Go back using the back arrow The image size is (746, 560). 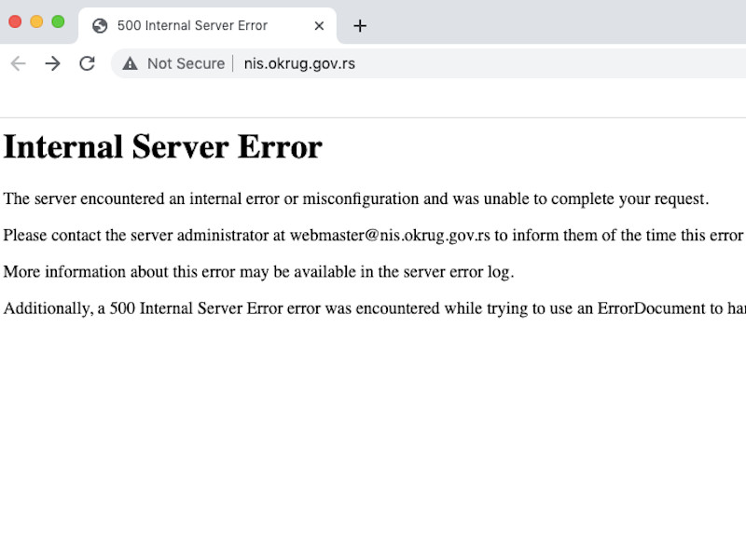point(18,63)
